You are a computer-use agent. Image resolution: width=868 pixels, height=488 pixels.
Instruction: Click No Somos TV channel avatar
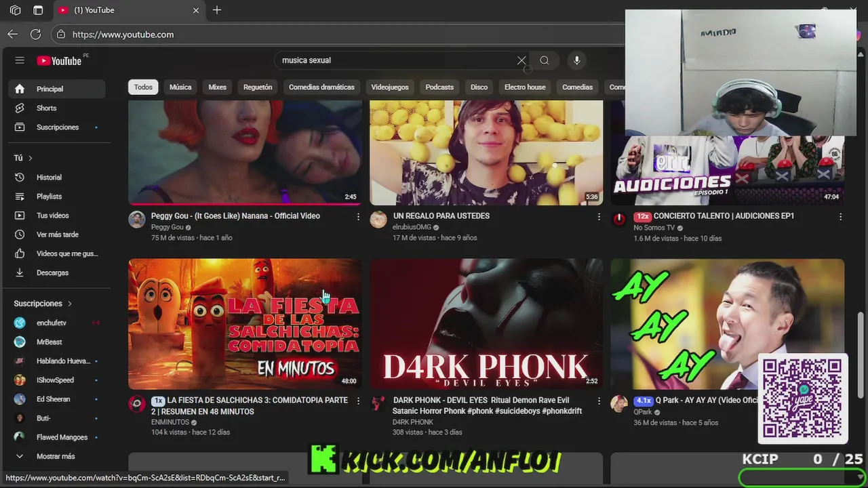[x=619, y=219]
